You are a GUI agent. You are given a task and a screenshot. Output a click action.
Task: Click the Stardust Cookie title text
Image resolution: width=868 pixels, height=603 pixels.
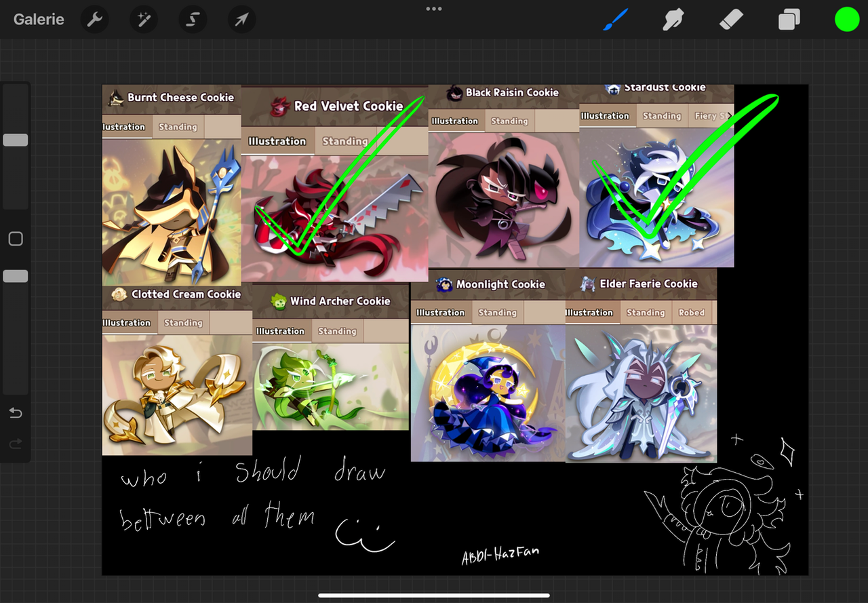pos(665,87)
